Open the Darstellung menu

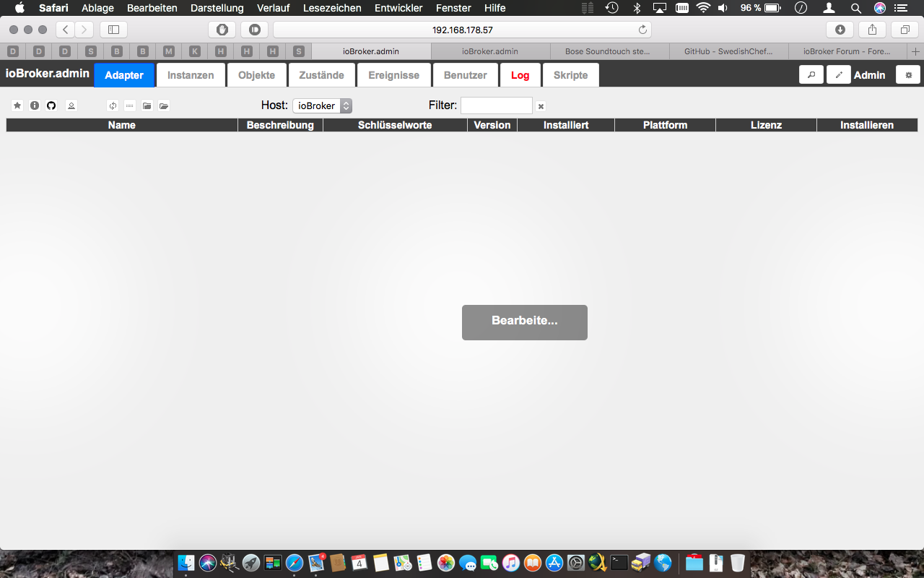[x=217, y=8]
